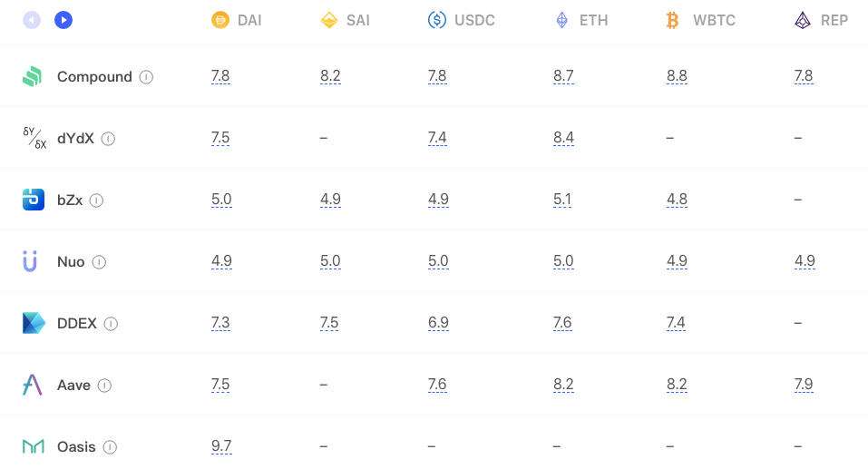Click DDEX 6.9 USDC score
Image resolution: width=868 pixels, height=469 pixels.
[438, 322]
